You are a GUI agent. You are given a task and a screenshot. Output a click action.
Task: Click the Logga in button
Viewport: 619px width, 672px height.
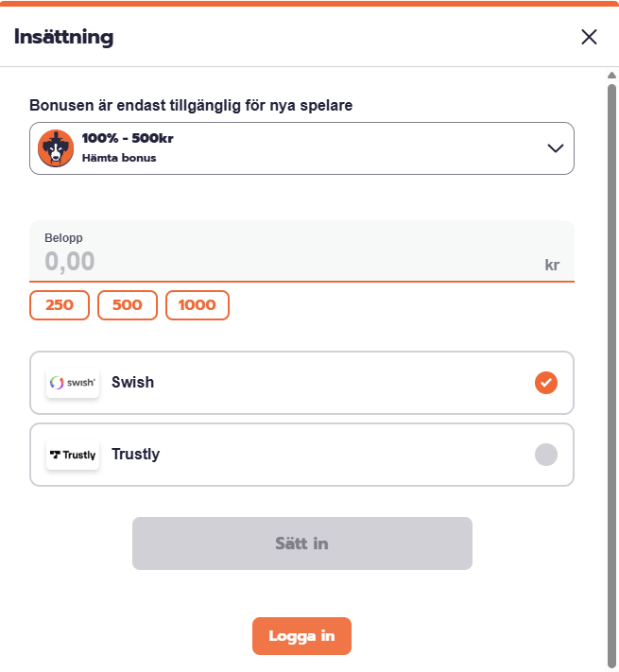coord(301,636)
